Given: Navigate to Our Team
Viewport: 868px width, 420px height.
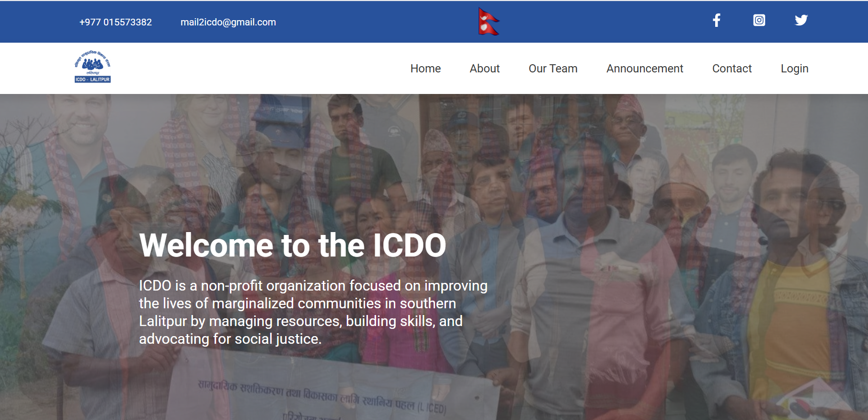Looking at the screenshot, I should 553,69.
